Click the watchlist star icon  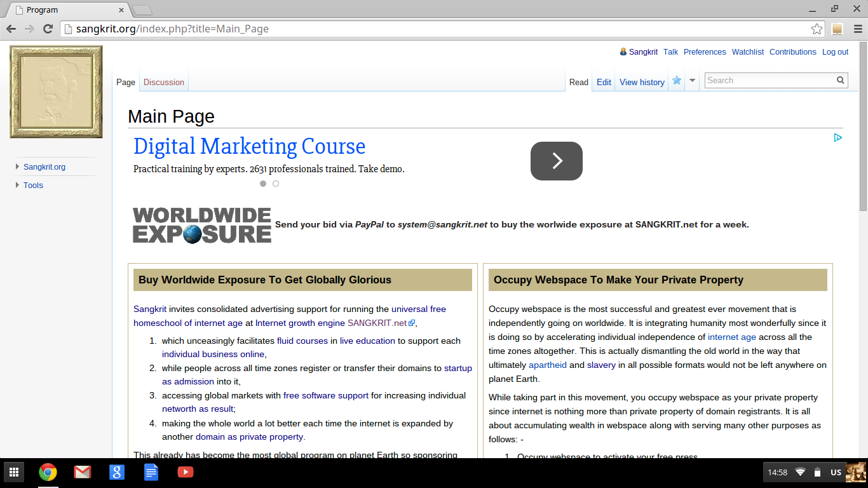pos(677,81)
